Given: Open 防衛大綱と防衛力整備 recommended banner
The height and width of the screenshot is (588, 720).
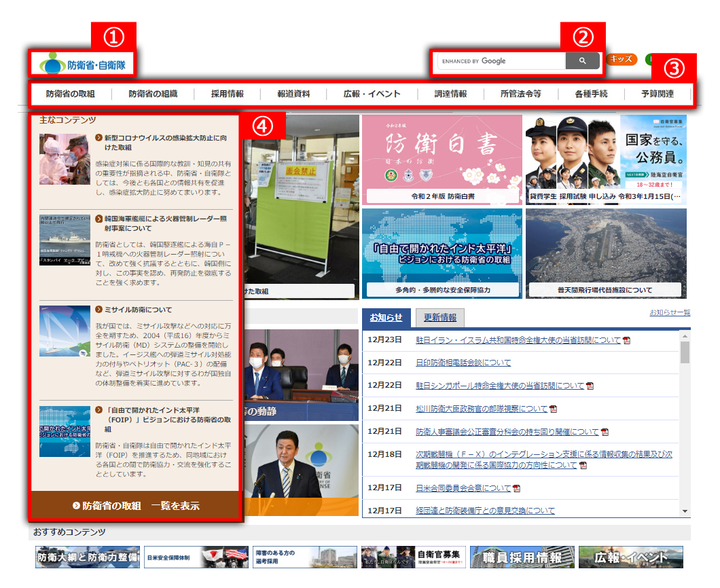Looking at the screenshot, I should click(88, 557).
